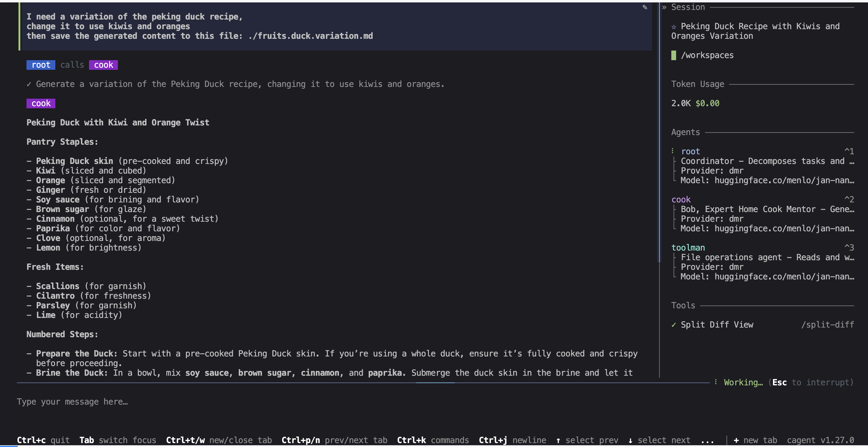This screenshot has width=868, height=447.
Task: Click the dots icon next to the root agent
Action: (673, 151)
